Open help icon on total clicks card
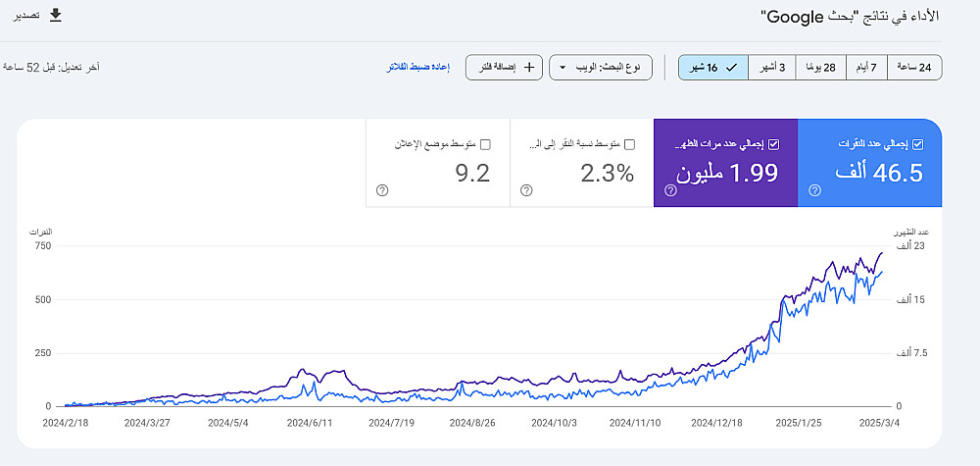Viewport: 980px width, 466px height. tap(814, 190)
